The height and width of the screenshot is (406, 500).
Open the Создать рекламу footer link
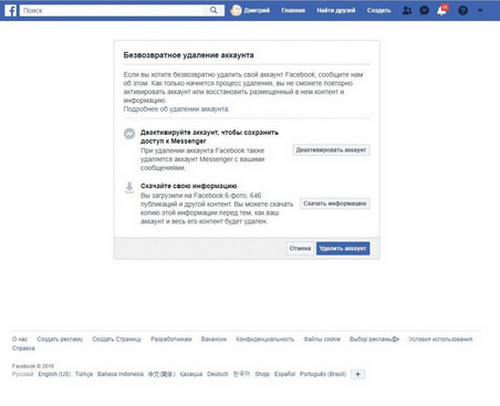(60, 339)
